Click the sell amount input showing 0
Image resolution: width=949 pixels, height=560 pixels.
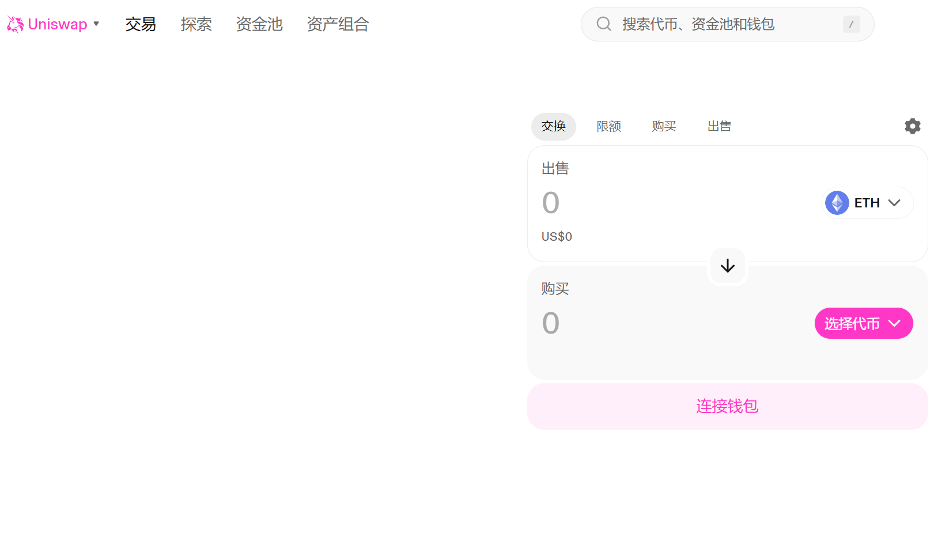(634, 203)
